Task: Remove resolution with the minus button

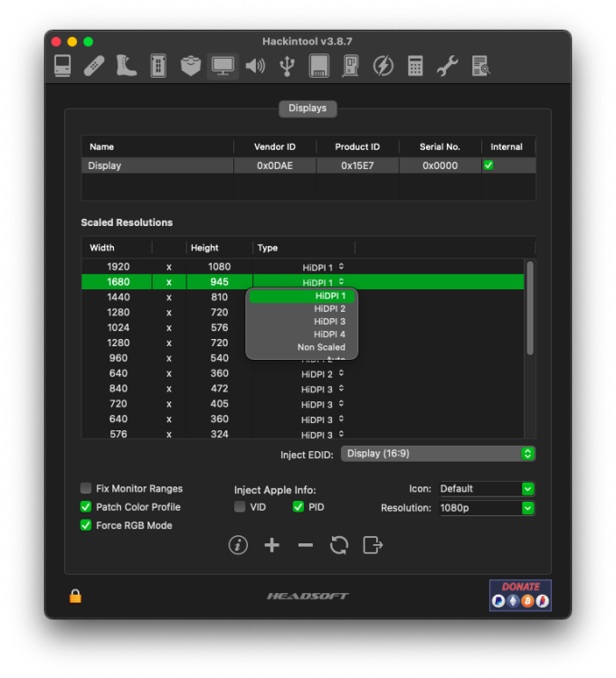Action: 306,545
